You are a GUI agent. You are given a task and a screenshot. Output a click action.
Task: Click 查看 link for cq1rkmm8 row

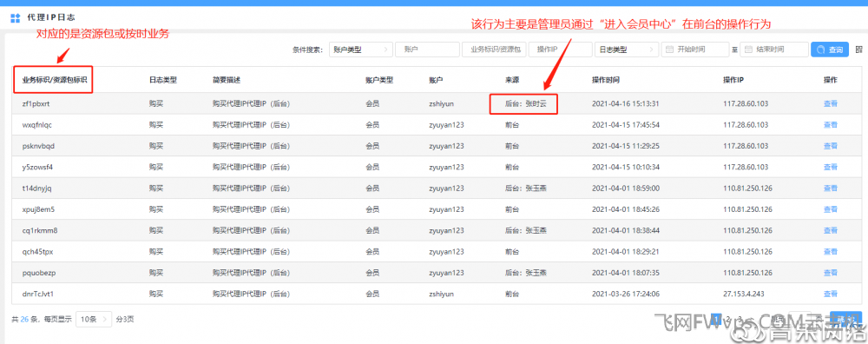click(831, 230)
